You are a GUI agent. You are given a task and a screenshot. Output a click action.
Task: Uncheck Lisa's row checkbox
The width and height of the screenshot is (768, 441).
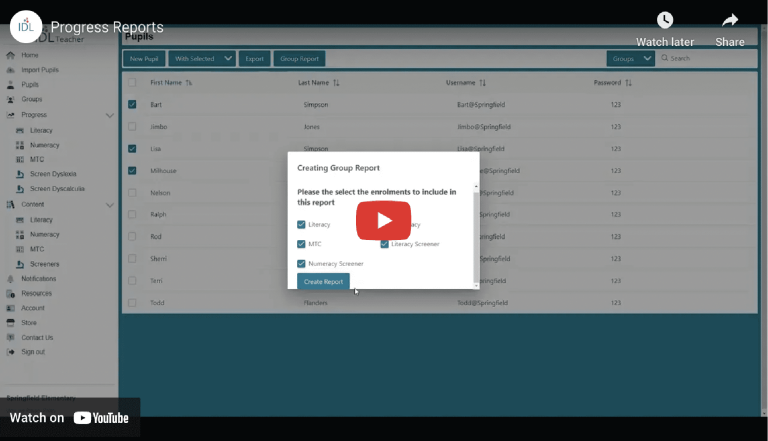point(132,148)
